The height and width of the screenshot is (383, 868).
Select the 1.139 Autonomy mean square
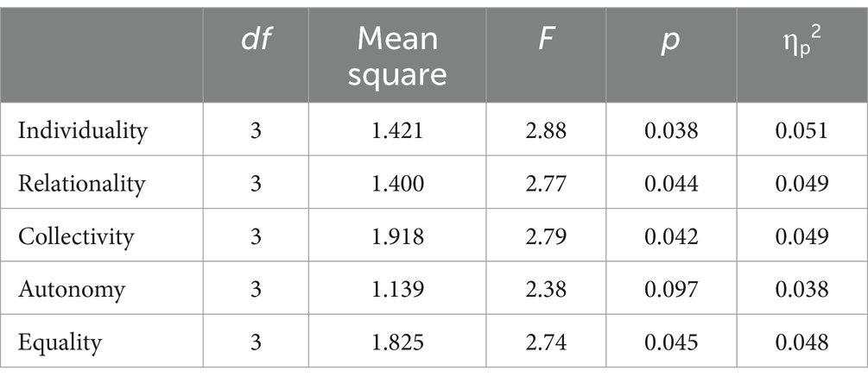[x=397, y=290]
